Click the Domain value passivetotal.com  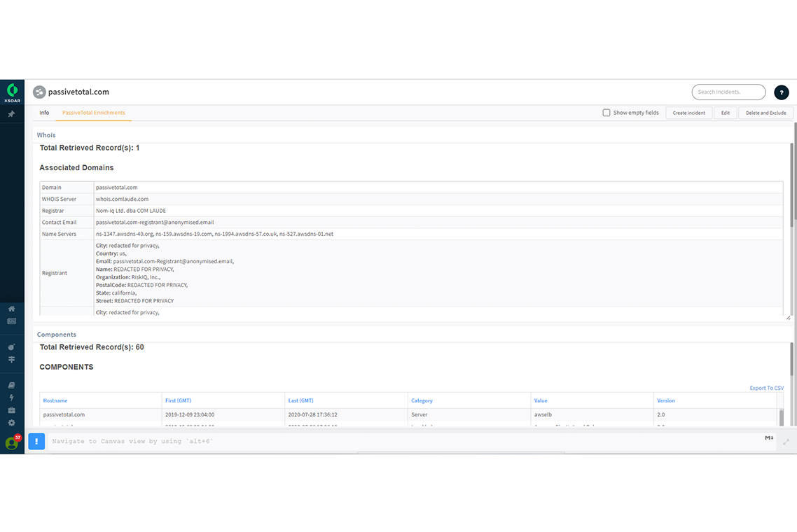116,188
